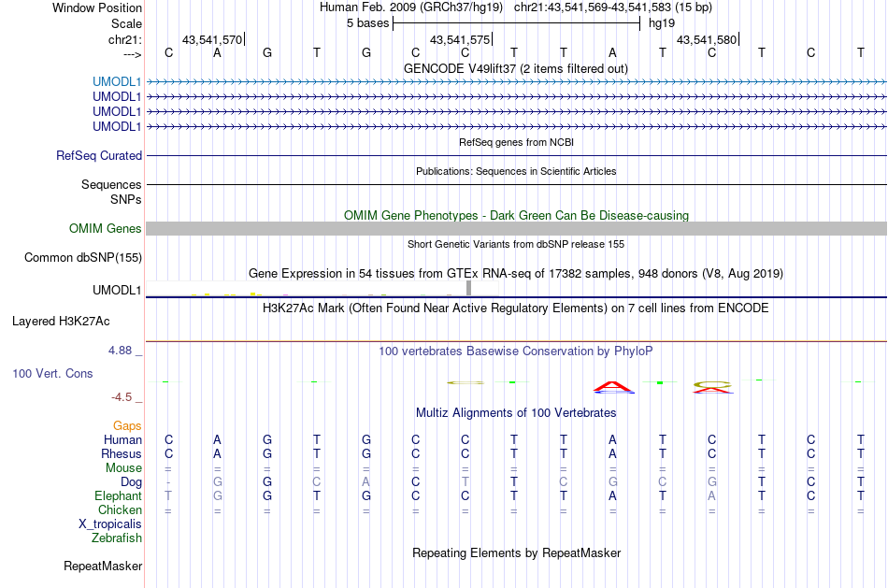Click the light blue UMODL1 transcript label

pos(117,81)
